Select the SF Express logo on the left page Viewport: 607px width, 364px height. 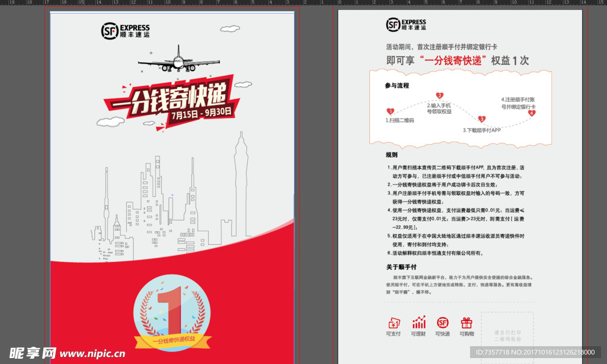[125, 31]
